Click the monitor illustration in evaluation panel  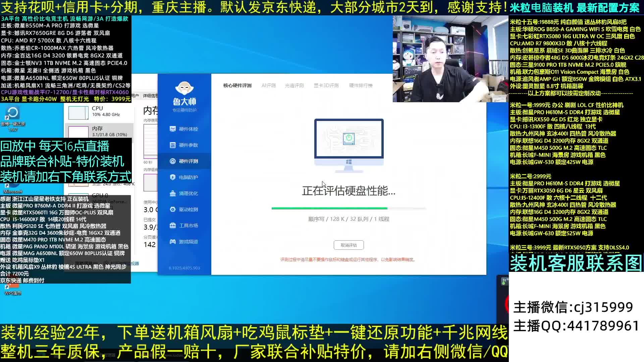pos(349,145)
